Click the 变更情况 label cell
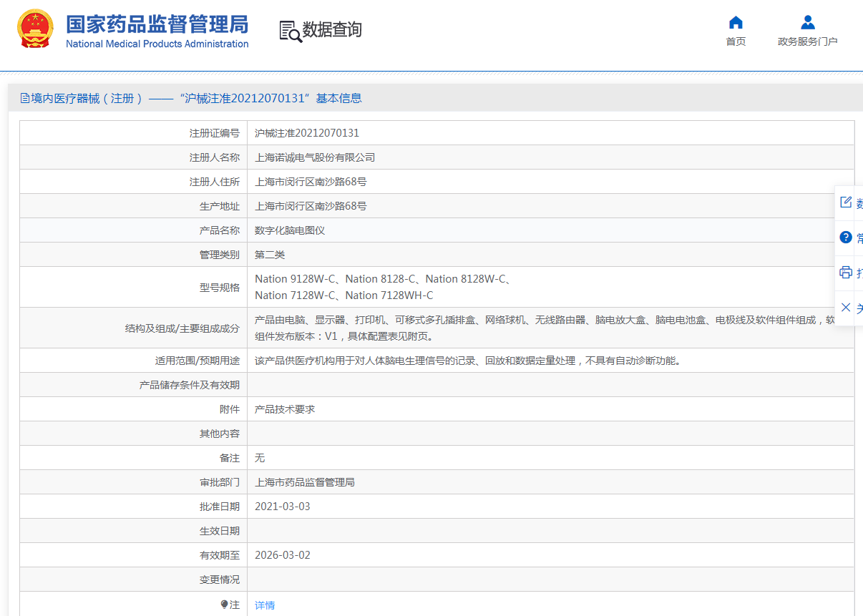This screenshot has height=616, width=863. point(134,580)
